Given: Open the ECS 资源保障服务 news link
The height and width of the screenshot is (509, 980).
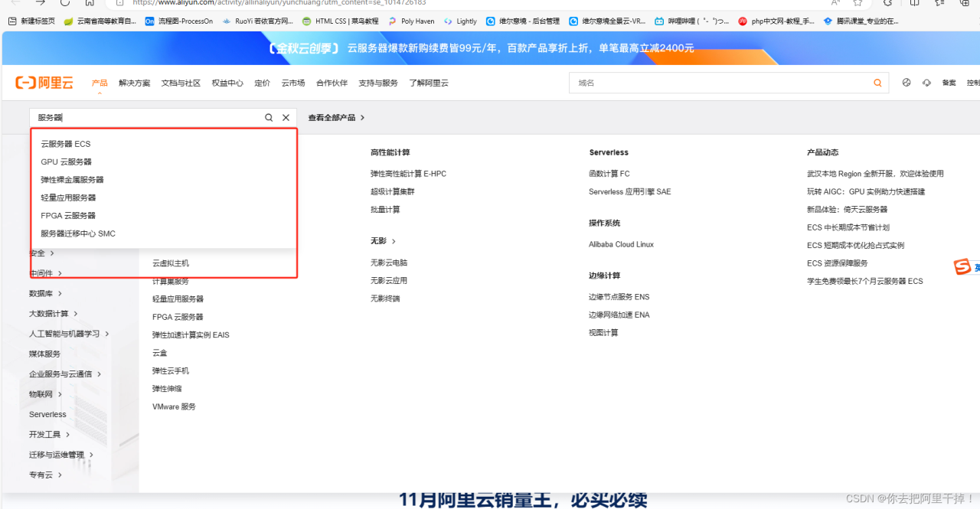Looking at the screenshot, I should coord(838,263).
